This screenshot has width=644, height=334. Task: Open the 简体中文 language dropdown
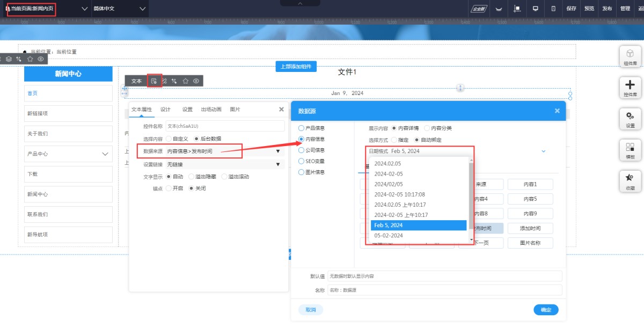(x=119, y=9)
